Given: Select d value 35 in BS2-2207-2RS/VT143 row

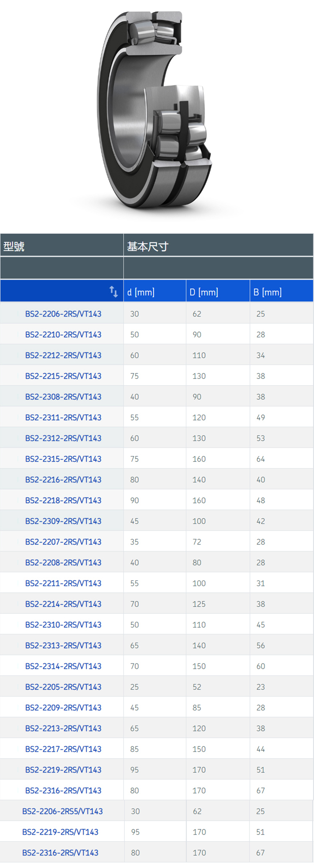Looking at the screenshot, I should (x=134, y=542).
